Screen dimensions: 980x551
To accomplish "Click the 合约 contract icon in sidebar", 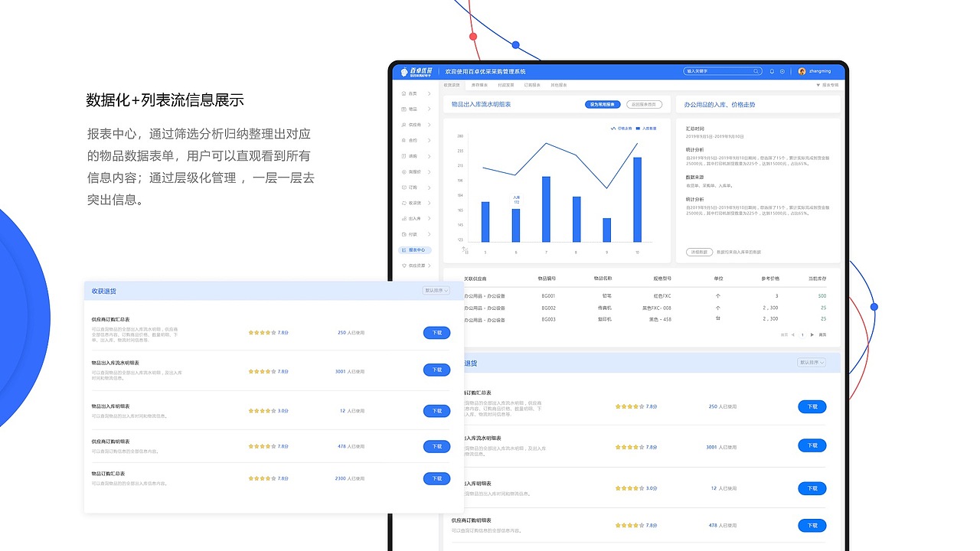I will tap(403, 141).
